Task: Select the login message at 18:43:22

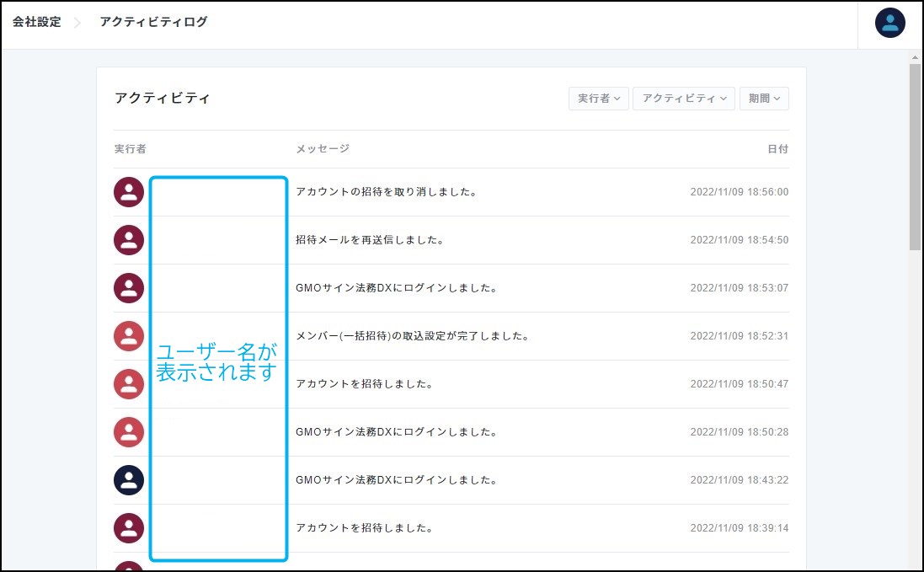Action: click(398, 480)
